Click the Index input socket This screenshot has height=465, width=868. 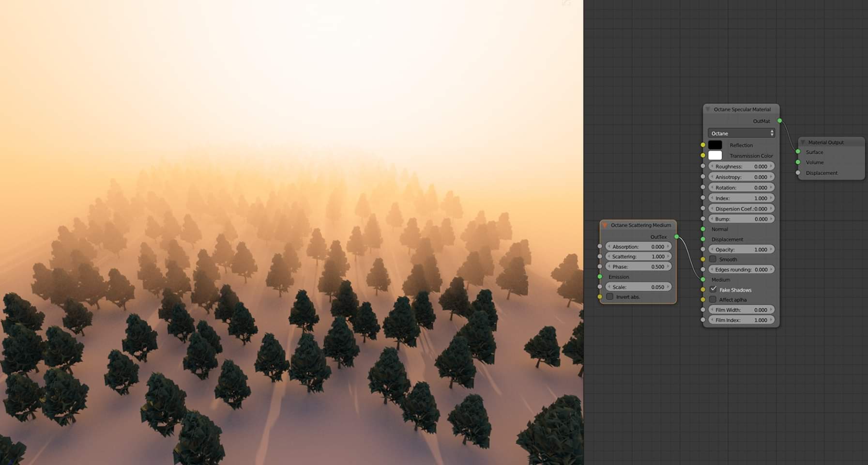703,198
